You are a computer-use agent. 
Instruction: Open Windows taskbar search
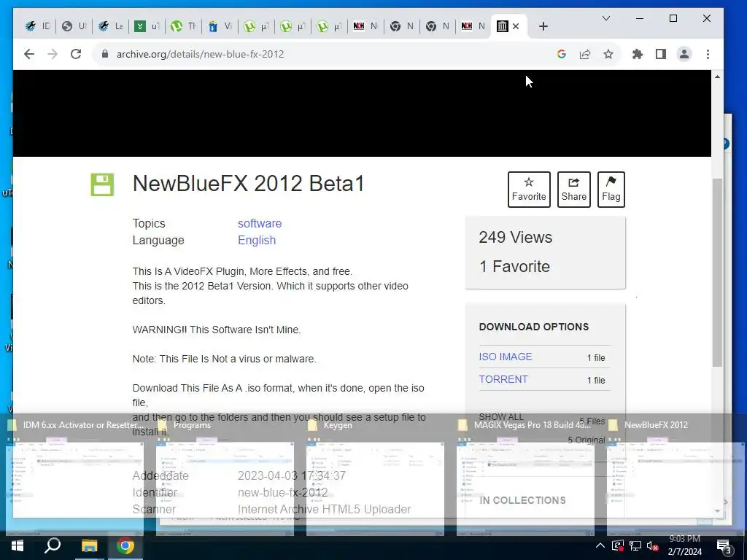point(53,546)
